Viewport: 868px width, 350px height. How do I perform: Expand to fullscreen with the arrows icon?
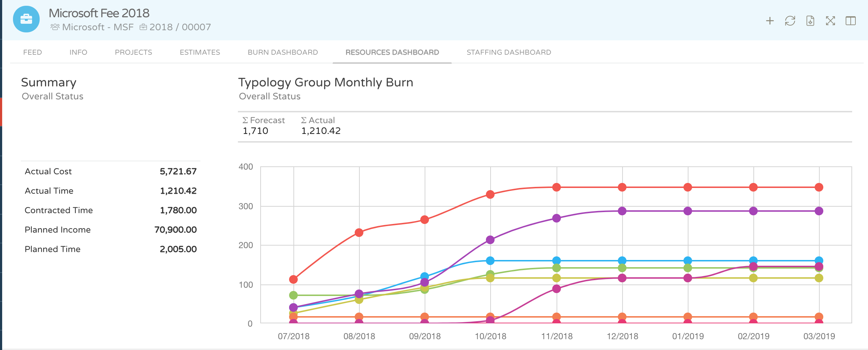pos(831,21)
